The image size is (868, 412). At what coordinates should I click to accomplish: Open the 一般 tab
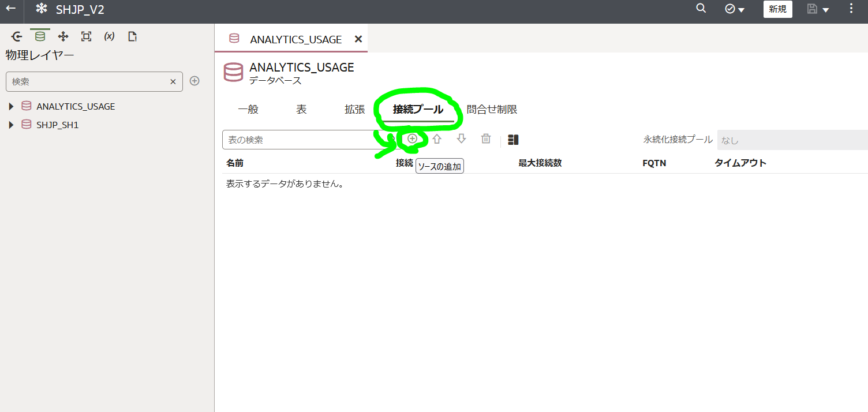pyautogui.click(x=248, y=109)
